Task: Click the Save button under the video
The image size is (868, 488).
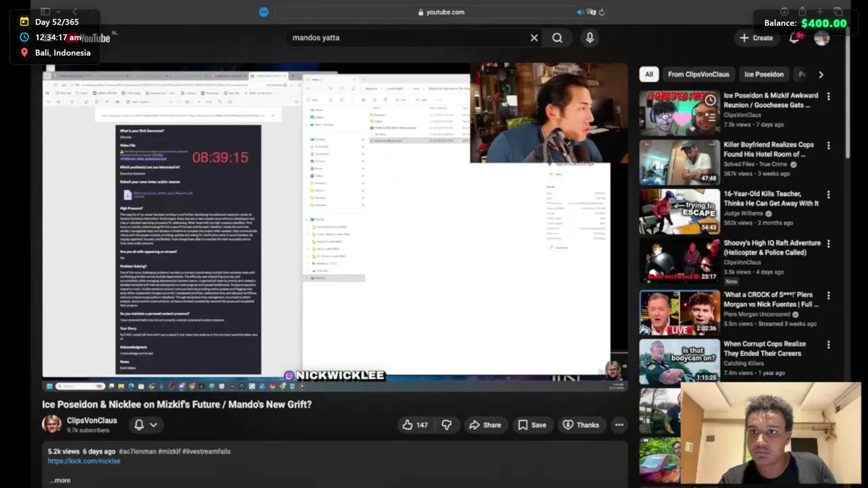Action: click(x=532, y=425)
